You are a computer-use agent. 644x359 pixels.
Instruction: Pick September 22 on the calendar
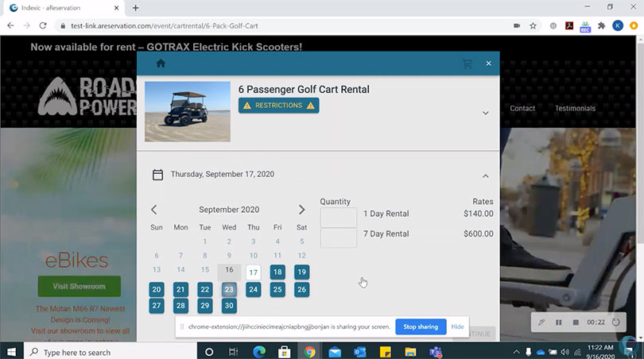(205, 290)
